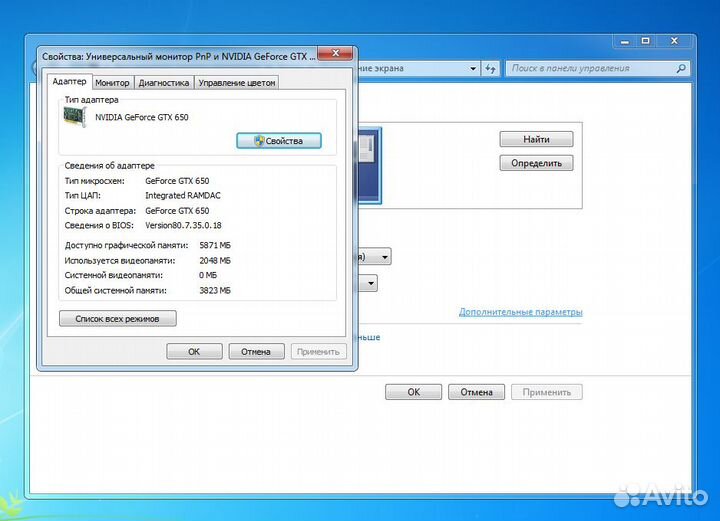Image resolution: width=720 pixels, height=521 pixels.
Task: Click the search magnifier icon
Action: pos(681,68)
